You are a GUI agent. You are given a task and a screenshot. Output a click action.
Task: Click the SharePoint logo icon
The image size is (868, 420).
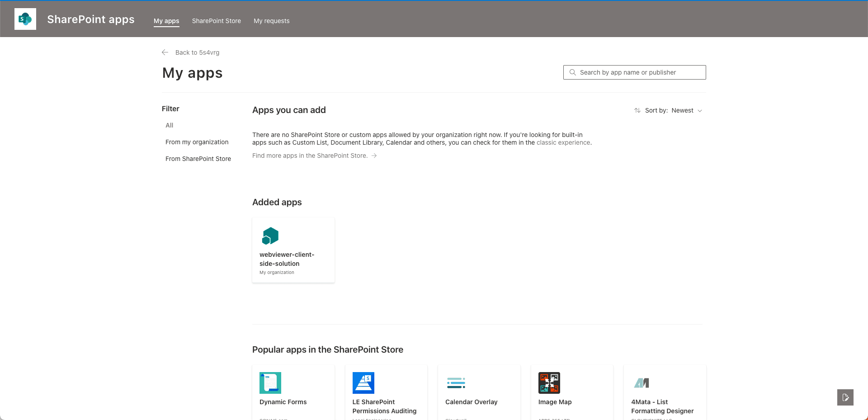(25, 19)
